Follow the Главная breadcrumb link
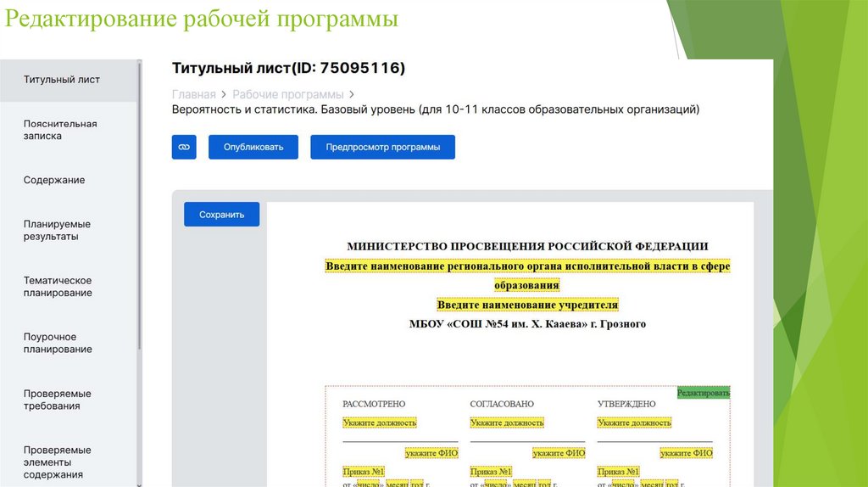Image resolution: width=868 pixels, height=487 pixels. coord(194,94)
